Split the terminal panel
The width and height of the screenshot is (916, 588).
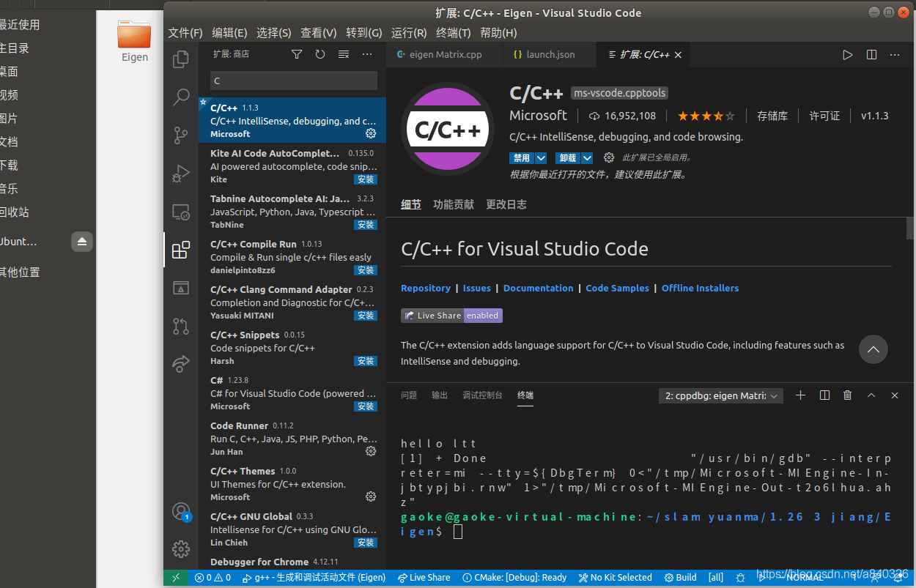(x=824, y=395)
